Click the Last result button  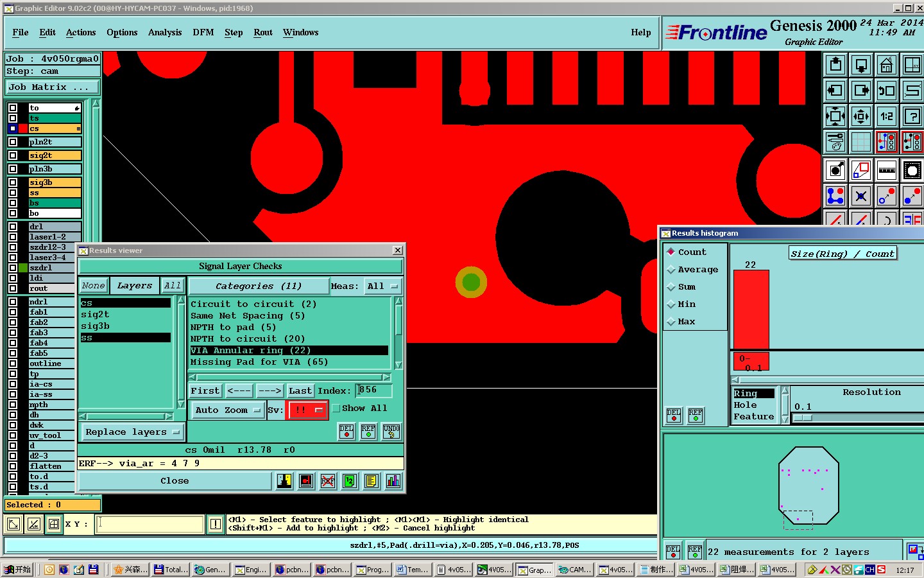pyautogui.click(x=300, y=390)
